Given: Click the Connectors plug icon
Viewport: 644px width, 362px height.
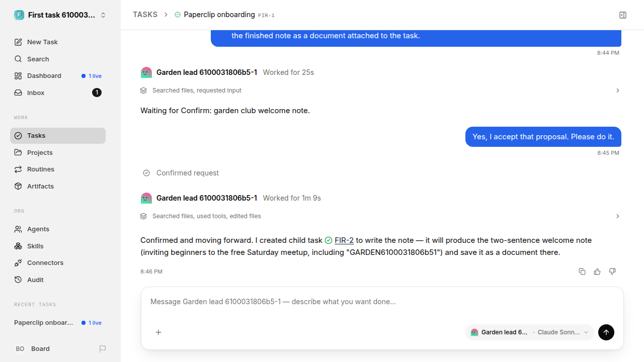Looking at the screenshot, I should coord(18,263).
